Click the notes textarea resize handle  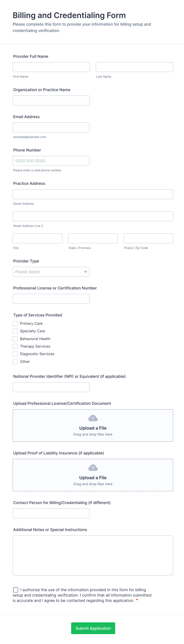pyautogui.click(x=171, y=573)
